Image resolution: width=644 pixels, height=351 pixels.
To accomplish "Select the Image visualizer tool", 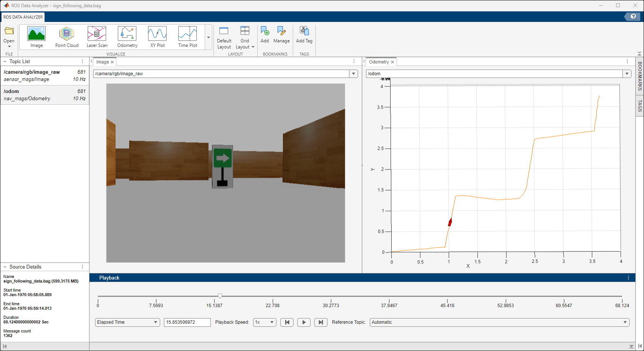I will point(36,36).
